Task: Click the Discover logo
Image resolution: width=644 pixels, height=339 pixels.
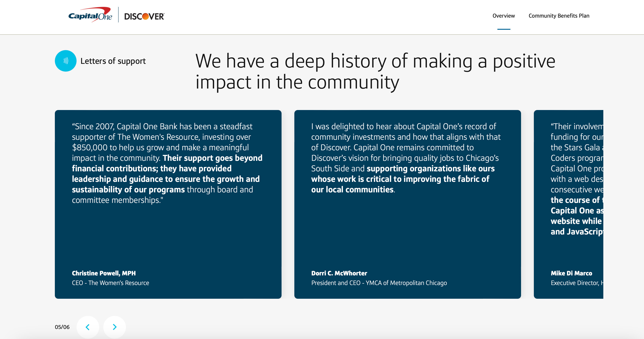Action: click(144, 16)
